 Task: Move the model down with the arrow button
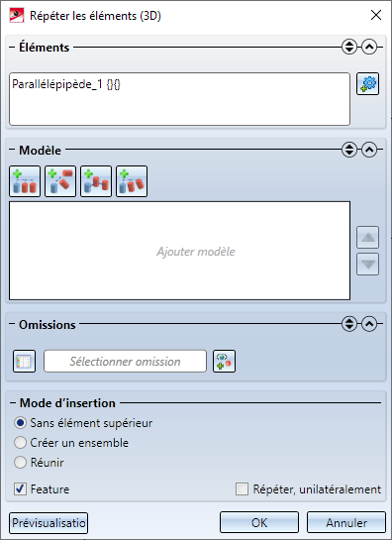(x=367, y=265)
